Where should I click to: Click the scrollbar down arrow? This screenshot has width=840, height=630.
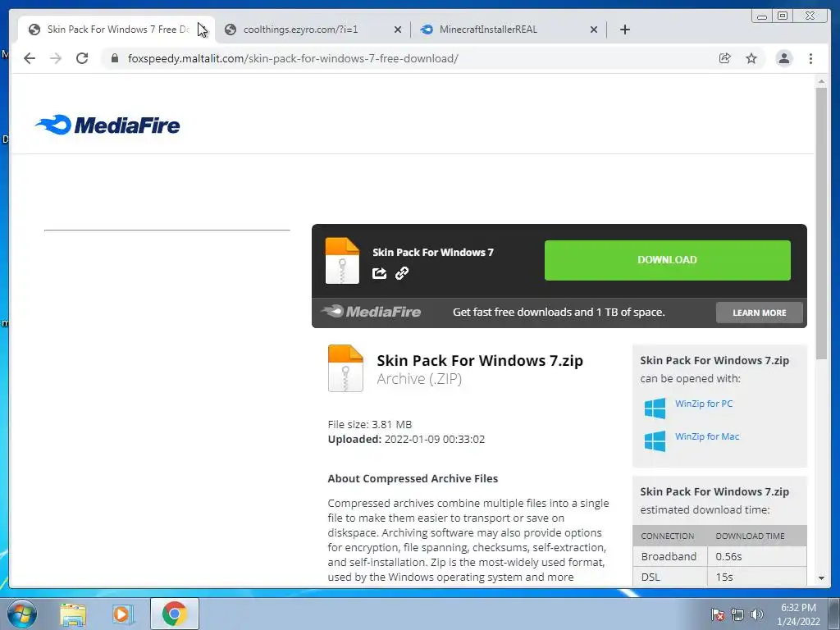point(821,578)
